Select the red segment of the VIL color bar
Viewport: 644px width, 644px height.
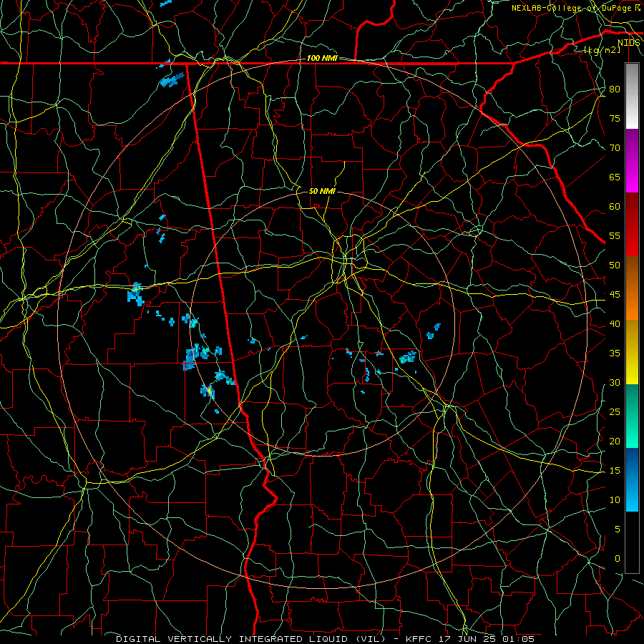(632, 225)
